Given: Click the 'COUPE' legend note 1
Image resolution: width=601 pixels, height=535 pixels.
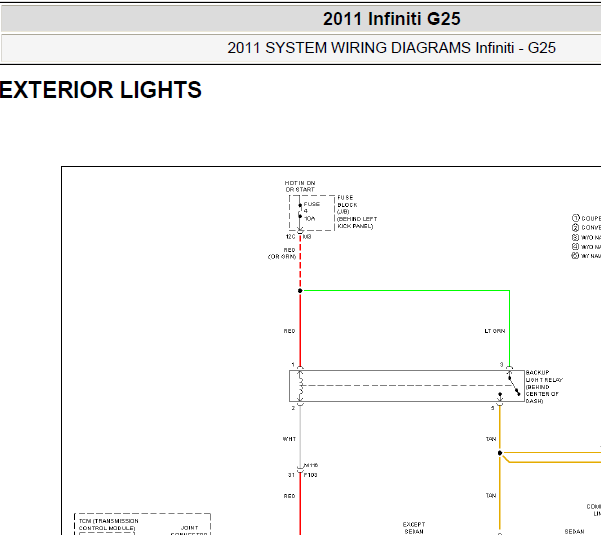Looking at the screenshot, I should point(586,218).
